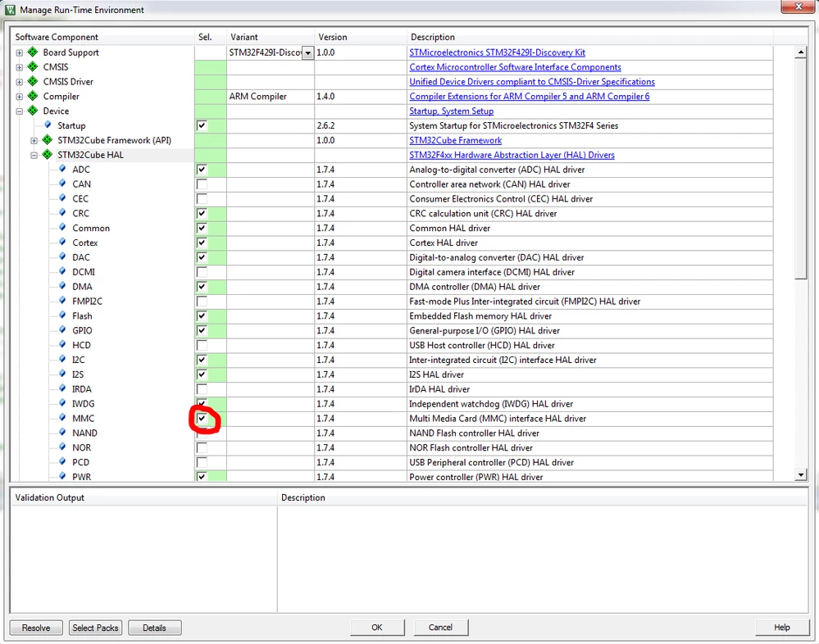Screen dimensions: 819x644
Task: Click the Description column header
Action: pyautogui.click(x=589, y=37)
